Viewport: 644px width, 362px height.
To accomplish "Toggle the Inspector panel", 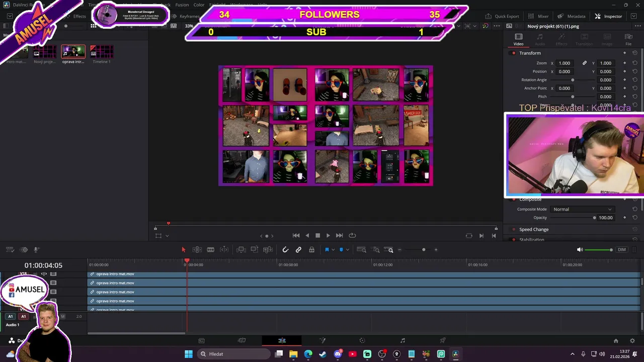I will point(608,16).
